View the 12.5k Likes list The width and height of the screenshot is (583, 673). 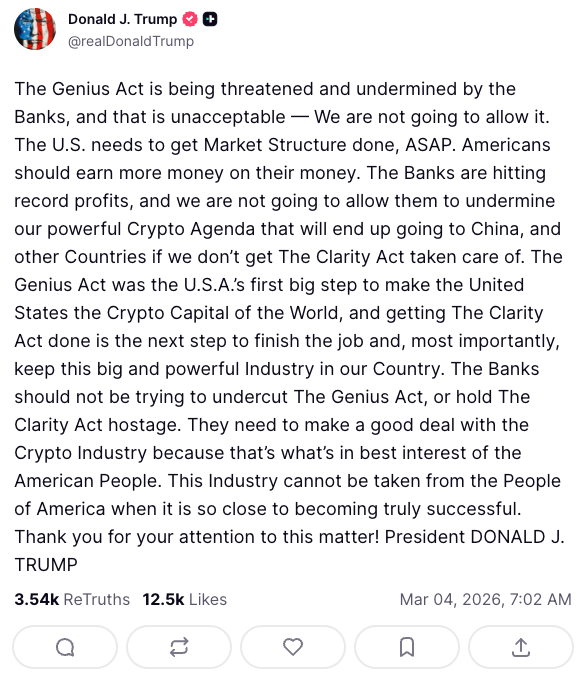pyautogui.click(x=185, y=599)
